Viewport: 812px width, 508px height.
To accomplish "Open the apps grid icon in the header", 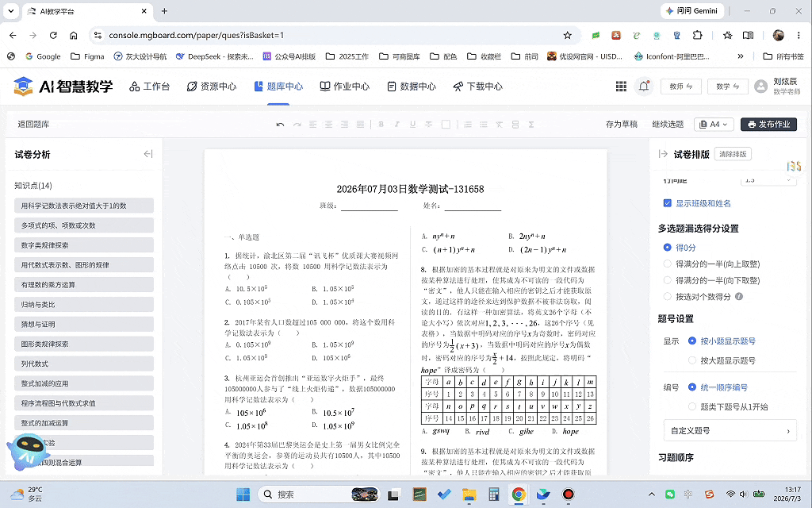I will 621,87.
